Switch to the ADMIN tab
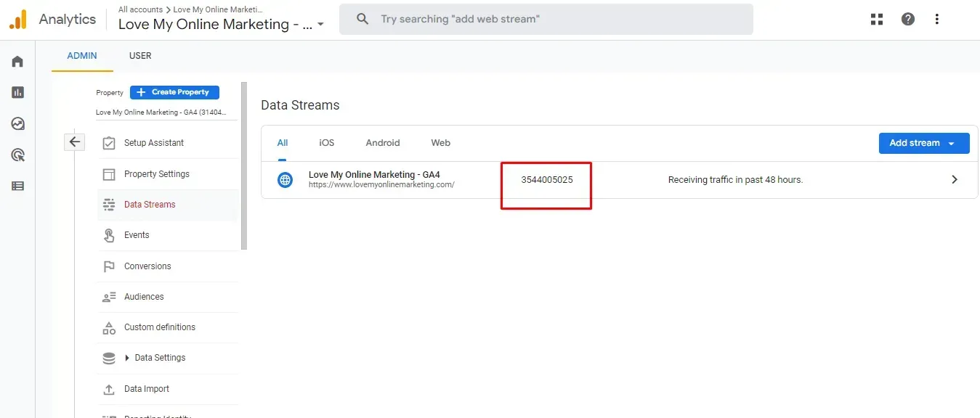The width and height of the screenshot is (980, 418). pos(82,56)
